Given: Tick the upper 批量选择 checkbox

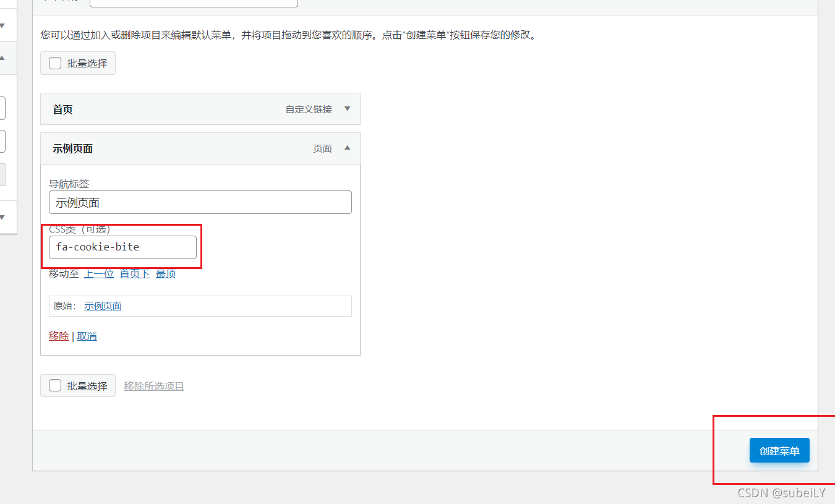Looking at the screenshot, I should pyautogui.click(x=55, y=63).
